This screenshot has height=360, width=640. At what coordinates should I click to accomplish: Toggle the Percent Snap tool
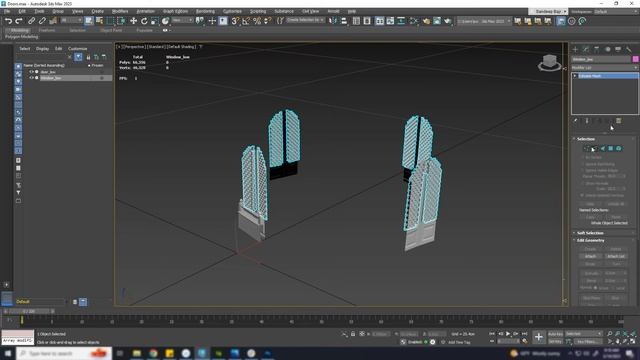click(x=257, y=21)
